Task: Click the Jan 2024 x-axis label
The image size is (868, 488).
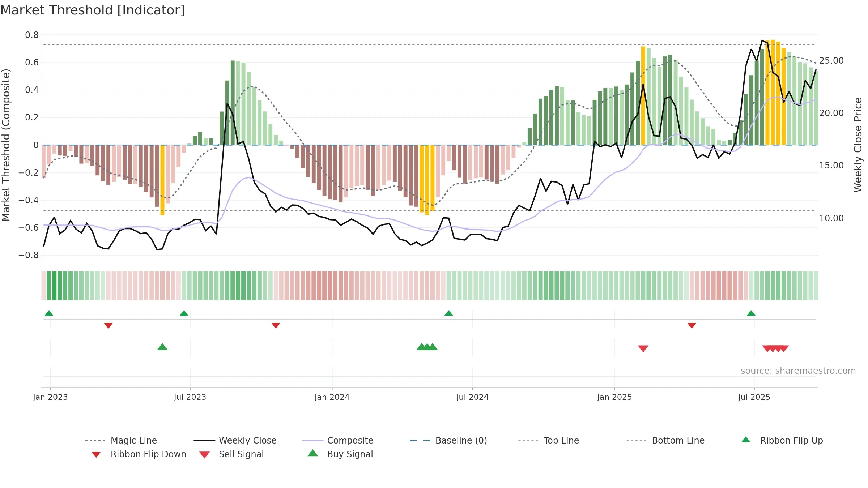Action: (332, 397)
